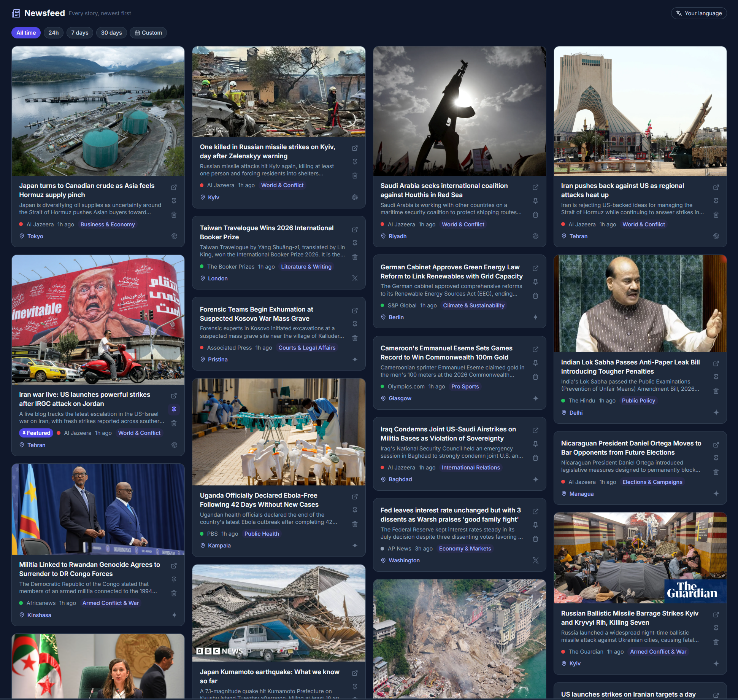
Task: Click the Featured badge on Iran war live
Action: tap(36, 433)
